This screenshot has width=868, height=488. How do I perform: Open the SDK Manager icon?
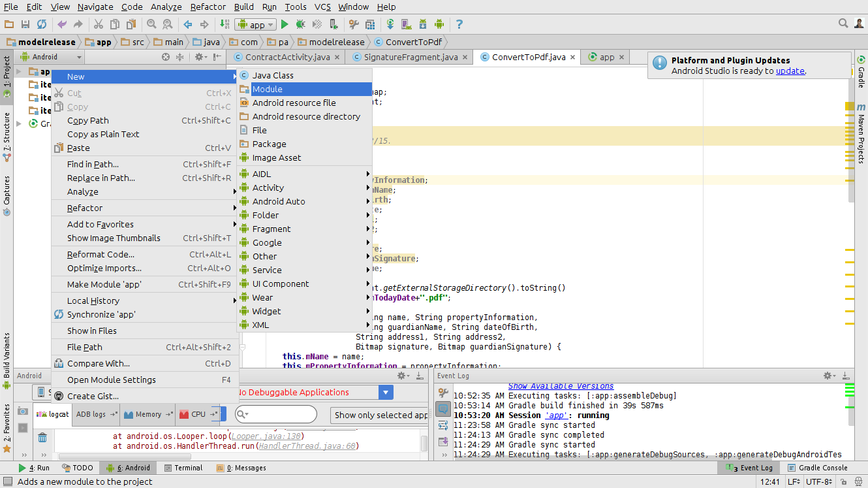click(x=423, y=24)
